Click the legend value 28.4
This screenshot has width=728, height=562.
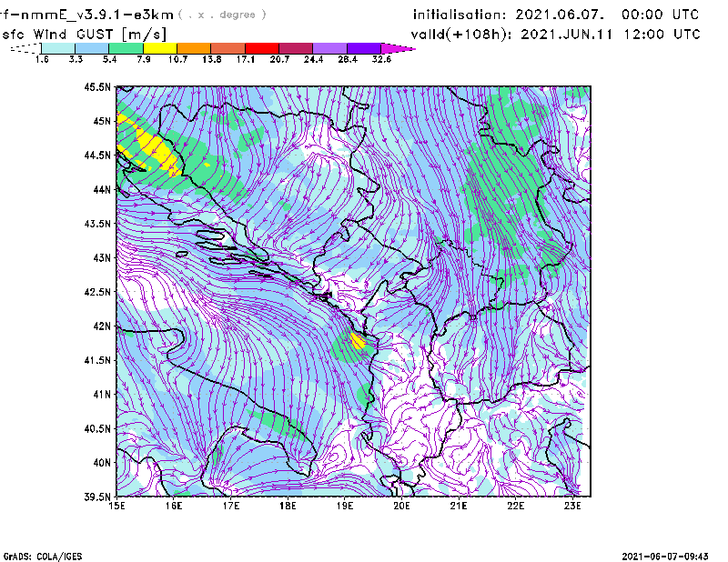pos(347,59)
